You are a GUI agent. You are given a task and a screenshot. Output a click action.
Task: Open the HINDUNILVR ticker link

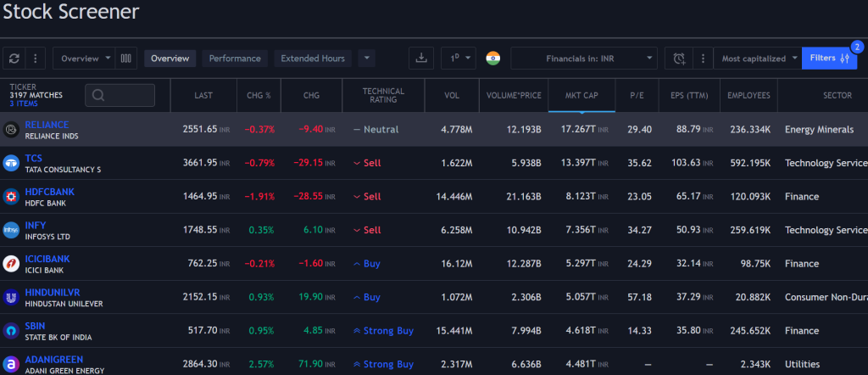pos(53,293)
